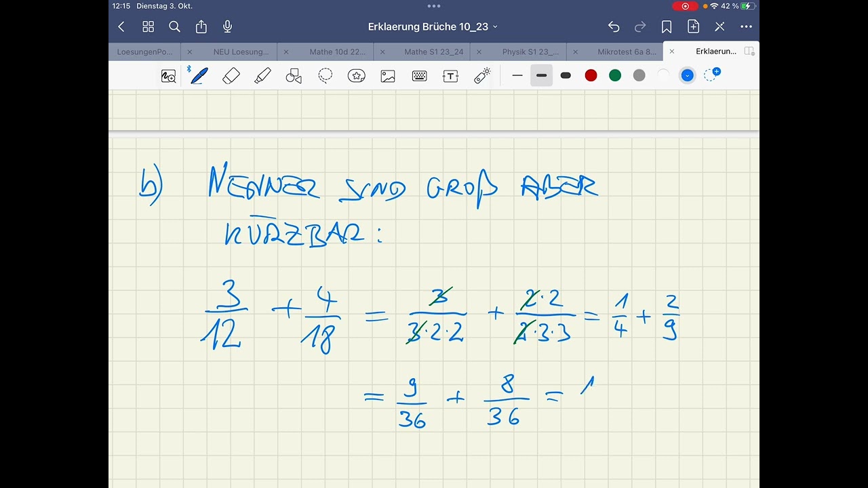Select the Text box tool
This screenshot has height=488, width=868.
pos(450,76)
